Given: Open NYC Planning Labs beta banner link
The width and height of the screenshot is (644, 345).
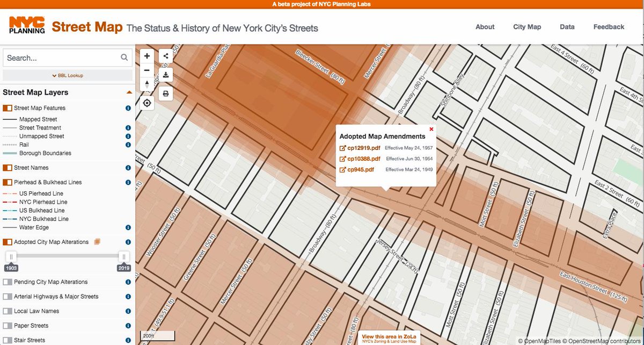Looking at the screenshot, I should click(321, 4).
